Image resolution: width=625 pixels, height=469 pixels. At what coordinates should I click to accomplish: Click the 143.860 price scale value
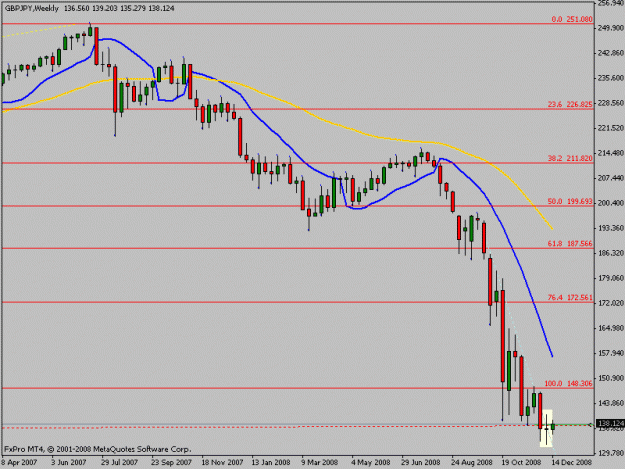point(611,403)
